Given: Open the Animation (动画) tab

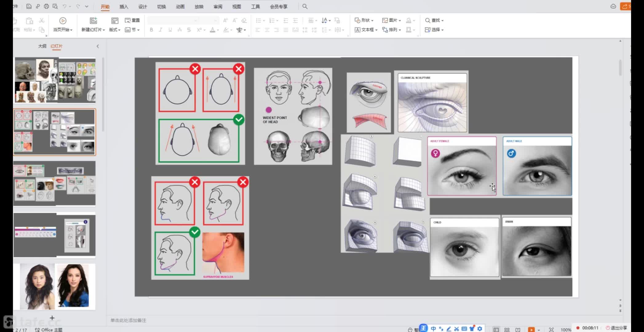Looking at the screenshot, I should coord(180,6).
